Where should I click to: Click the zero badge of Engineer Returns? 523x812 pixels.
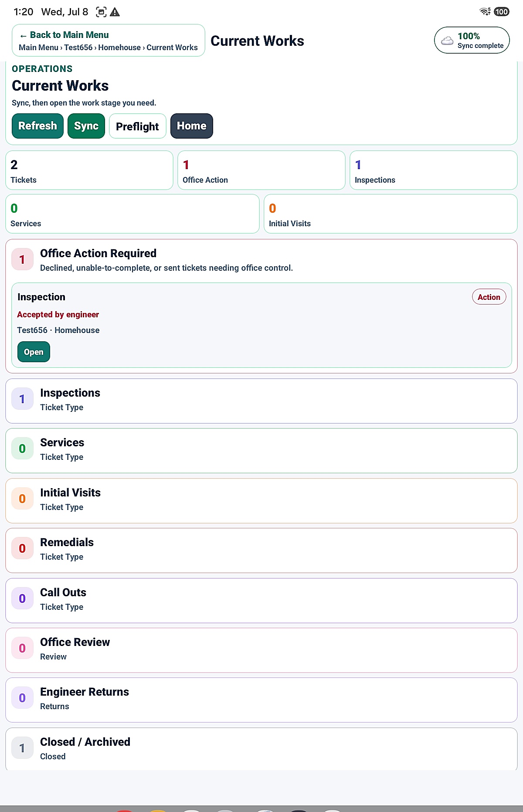(x=22, y=698)
